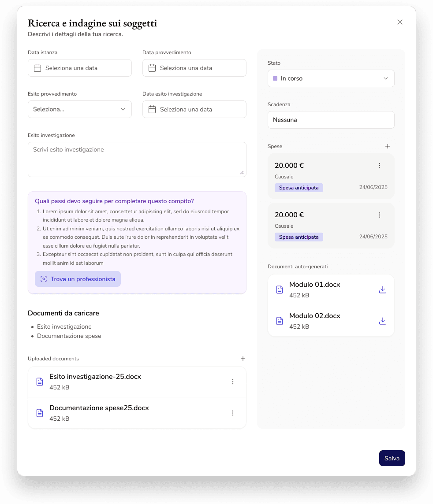The height and width of the screenshot is (504, 433).
Task: Click calendar icon in Data provvedimento field
Action: [x=152, y=68]
